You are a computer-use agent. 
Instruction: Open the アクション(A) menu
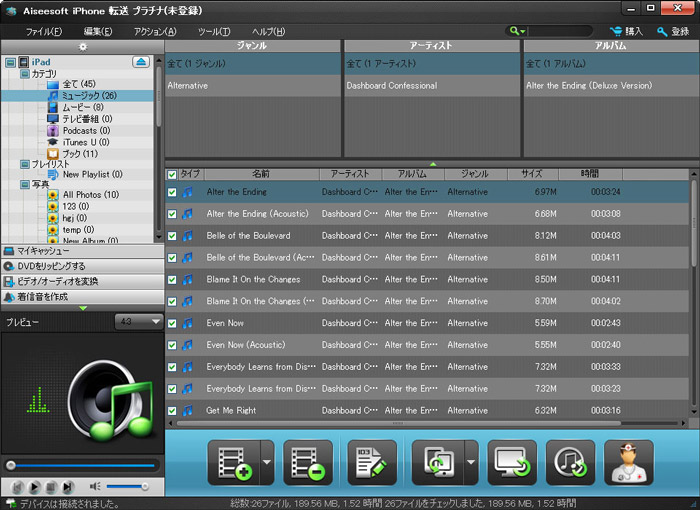click(155, 32)
